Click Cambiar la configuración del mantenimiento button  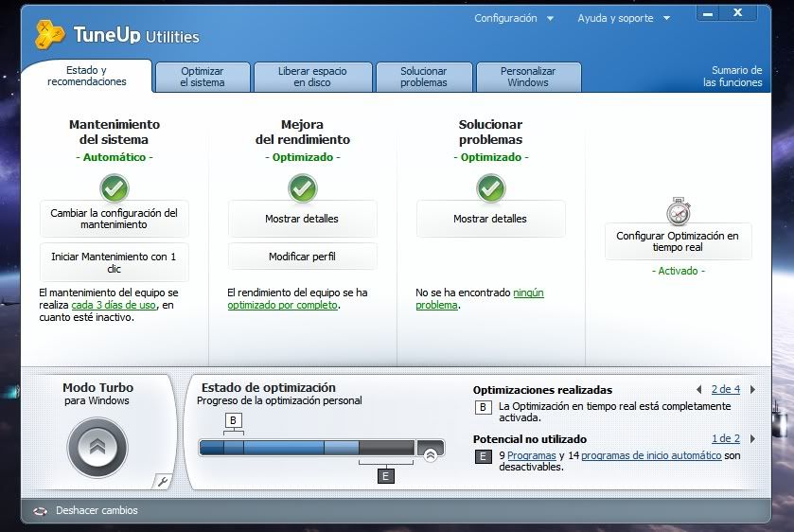[x=114, y=219]
